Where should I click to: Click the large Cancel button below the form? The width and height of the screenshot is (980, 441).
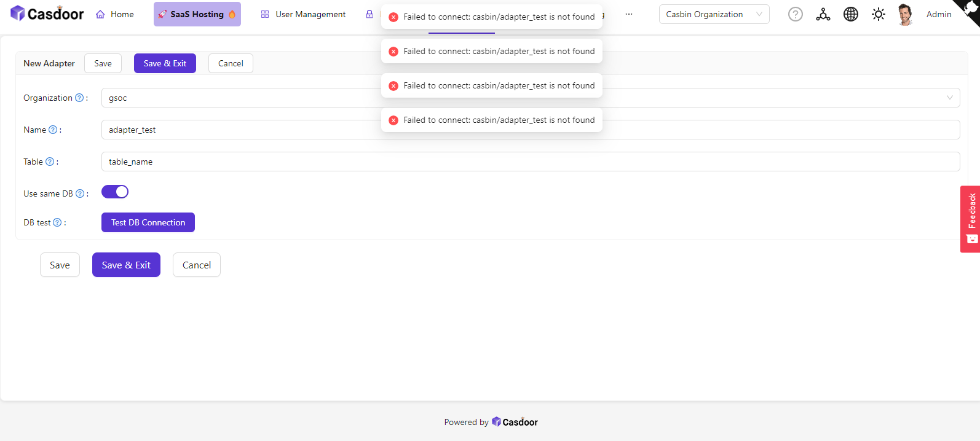[197, 265]
